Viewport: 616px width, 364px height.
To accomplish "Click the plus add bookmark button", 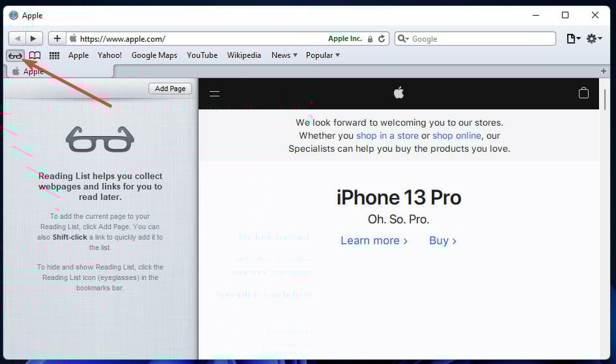I will (57, 38).
